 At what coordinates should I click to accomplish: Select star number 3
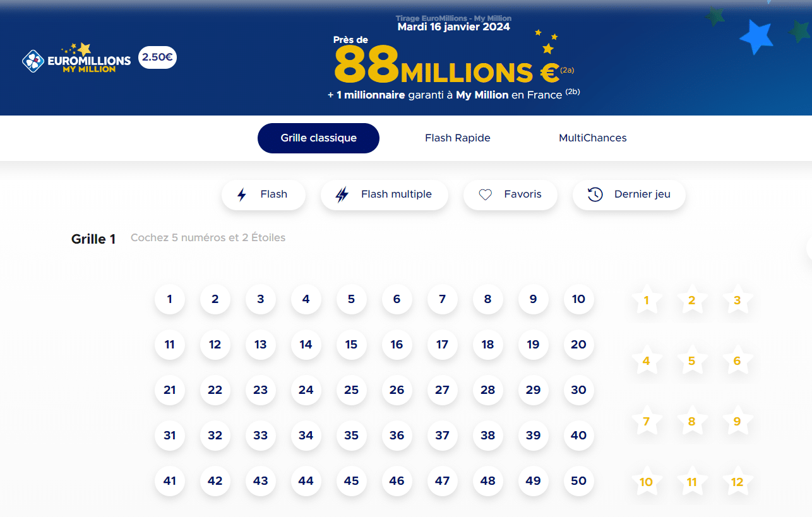click(737, 300)
